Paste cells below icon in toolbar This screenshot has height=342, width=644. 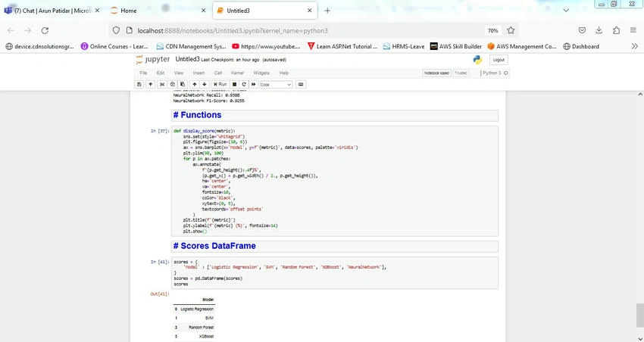[x=183, y=85]
